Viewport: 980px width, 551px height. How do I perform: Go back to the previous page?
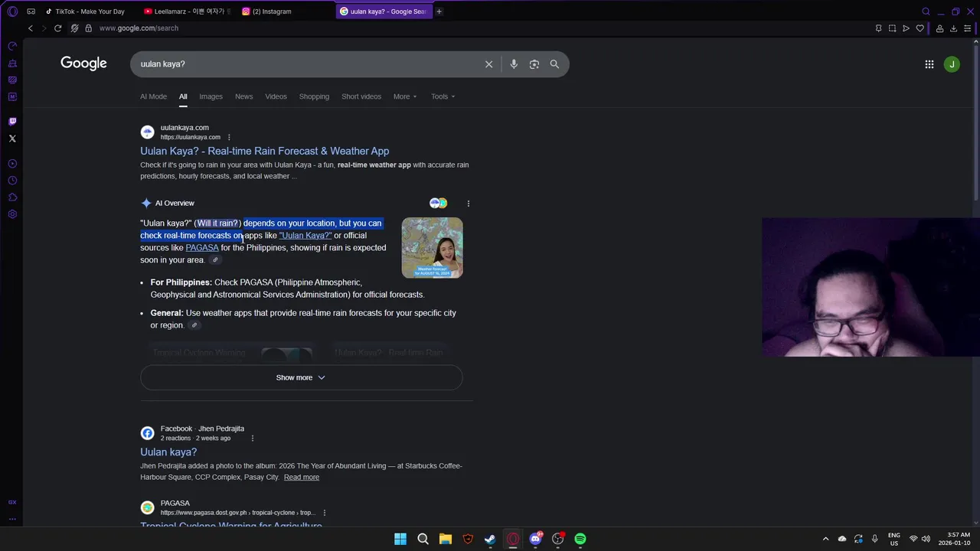(31, 28)
